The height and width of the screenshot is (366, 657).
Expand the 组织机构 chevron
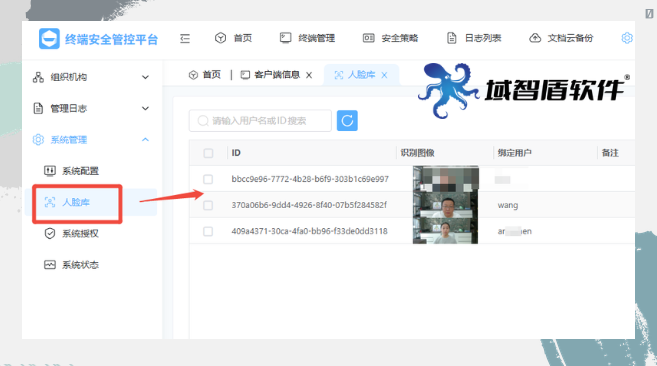[145, 77]
